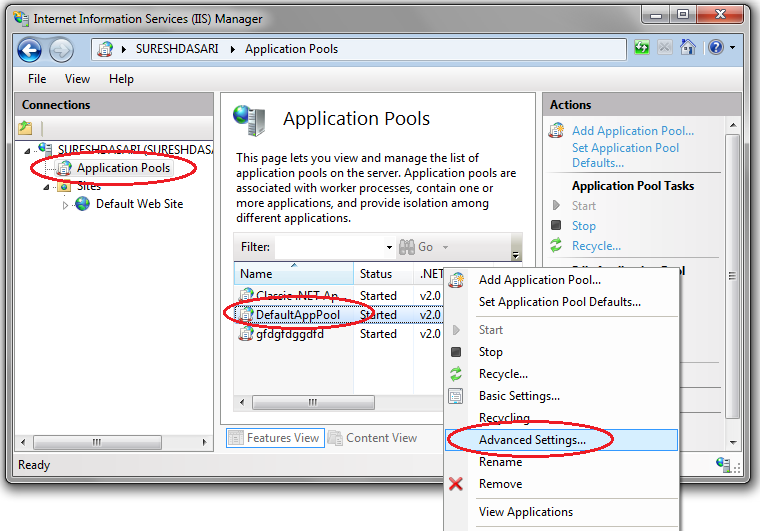Click the Start link in Actions pane

click(584, 206)
